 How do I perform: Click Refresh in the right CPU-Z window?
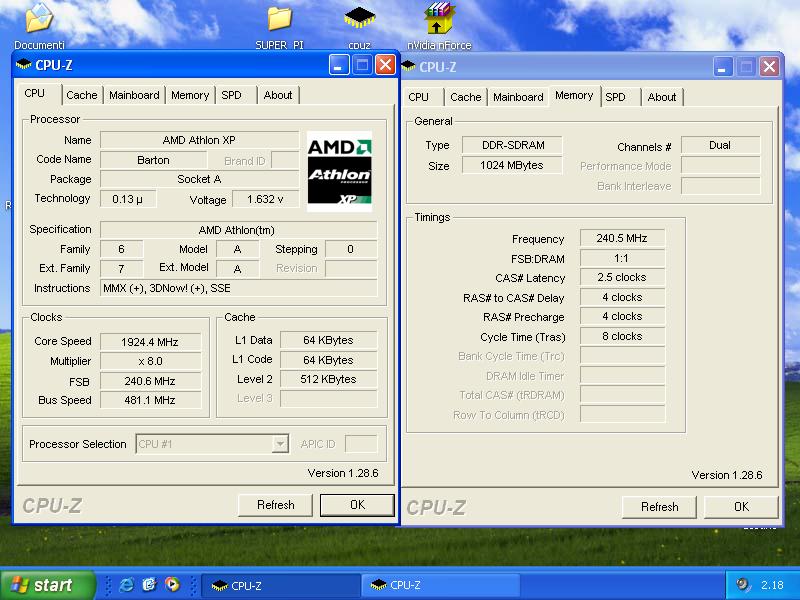(x=660, y=507)
